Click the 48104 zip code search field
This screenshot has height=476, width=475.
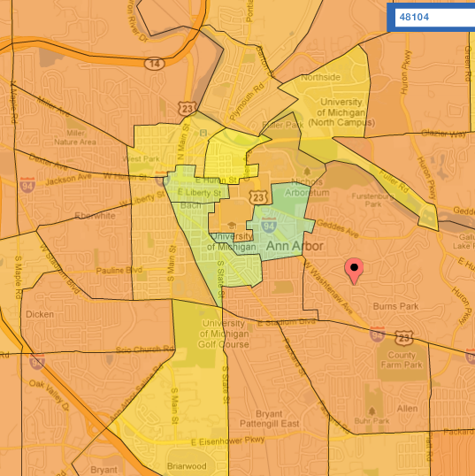434,17
